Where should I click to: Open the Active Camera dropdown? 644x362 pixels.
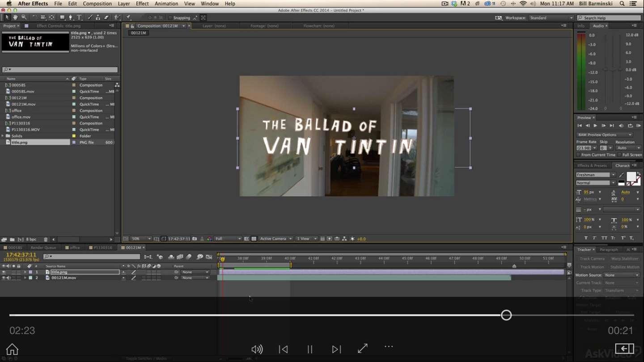point(276,239)
